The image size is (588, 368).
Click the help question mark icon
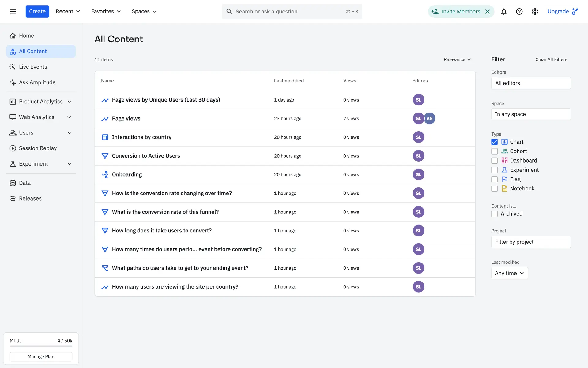pos(519,12)
